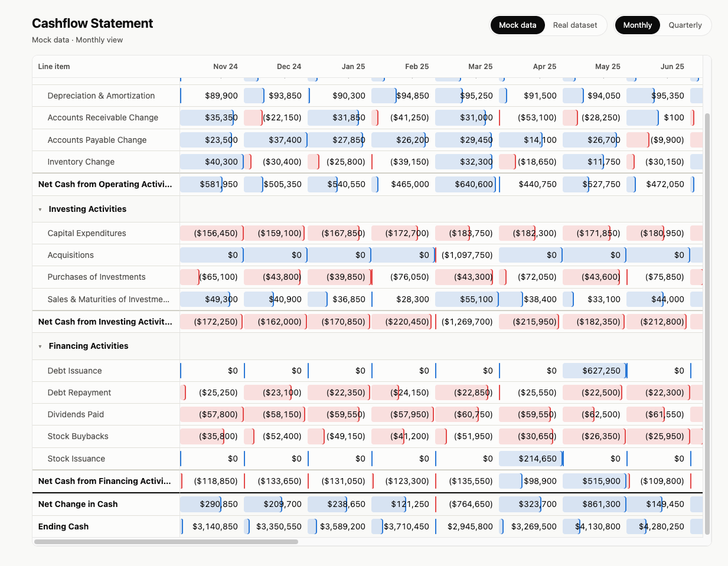
Task: Click the ($9,900) Accounts Payable cell
Action: point(658,140)
